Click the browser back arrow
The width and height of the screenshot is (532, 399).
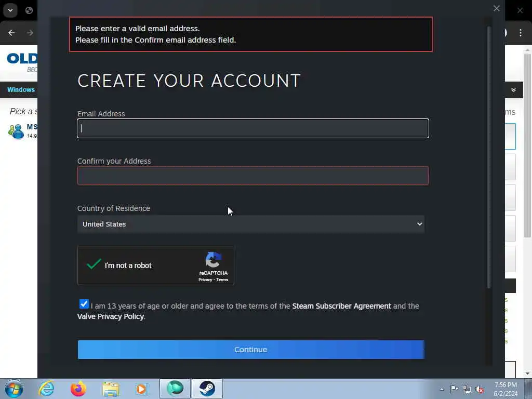[11, 33]
